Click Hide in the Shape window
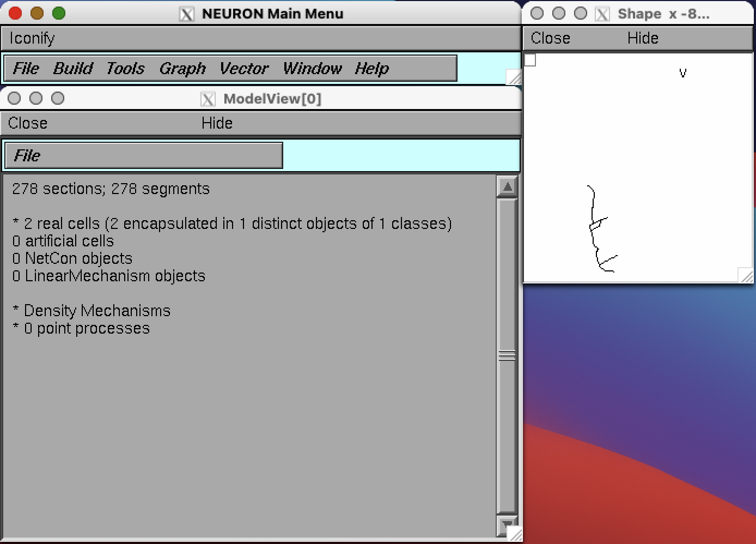 643,38
